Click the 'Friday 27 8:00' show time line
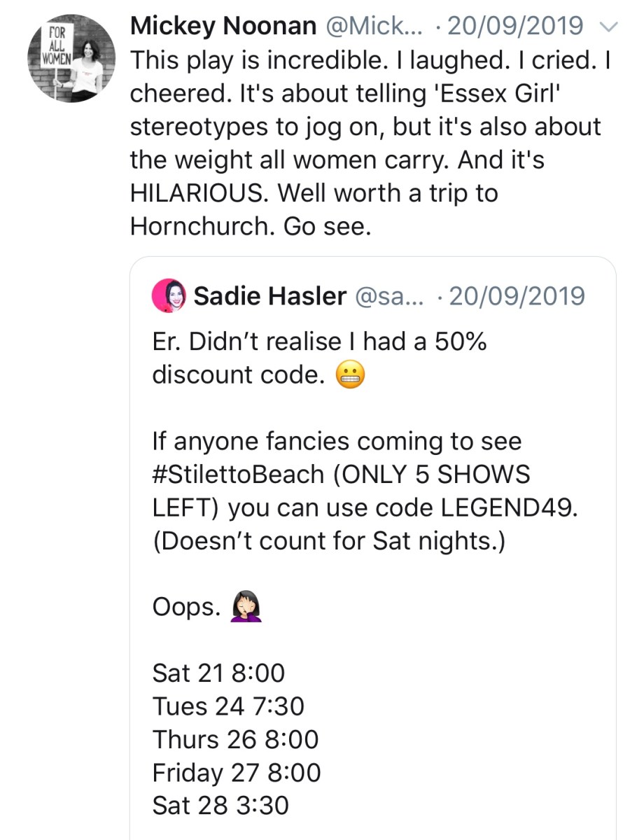The height and width of the screenshot is (840, 644). point(237,773)
